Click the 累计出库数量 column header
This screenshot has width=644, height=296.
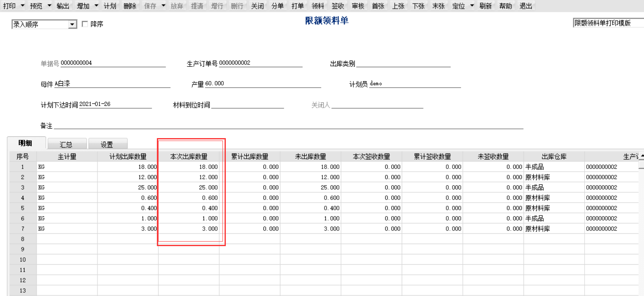[x=250, y=157]
